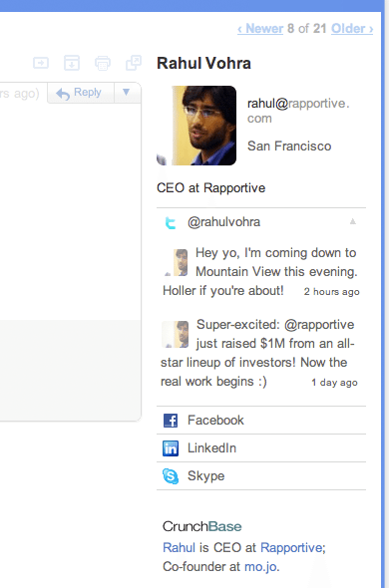The height and width of the screenshot is (588, 389).
Task: Click the Reply button
Action: [x=81, y=93]
